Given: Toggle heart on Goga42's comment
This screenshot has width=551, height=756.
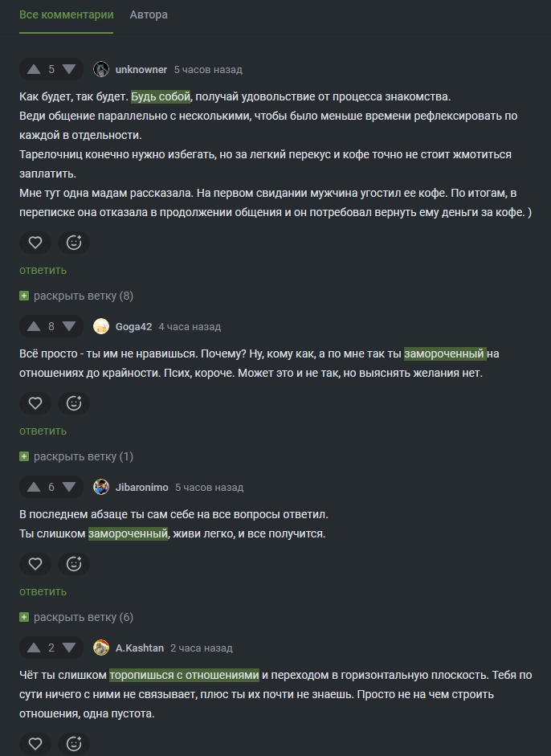Looking at the screenshot, I should 35,403.
